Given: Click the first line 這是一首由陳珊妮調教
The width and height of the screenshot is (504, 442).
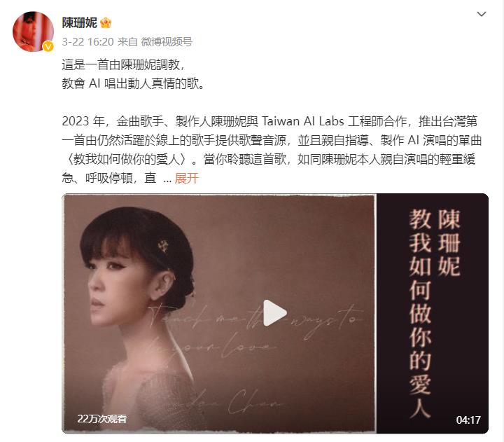Looking at the screenshot, I should 123,64.
